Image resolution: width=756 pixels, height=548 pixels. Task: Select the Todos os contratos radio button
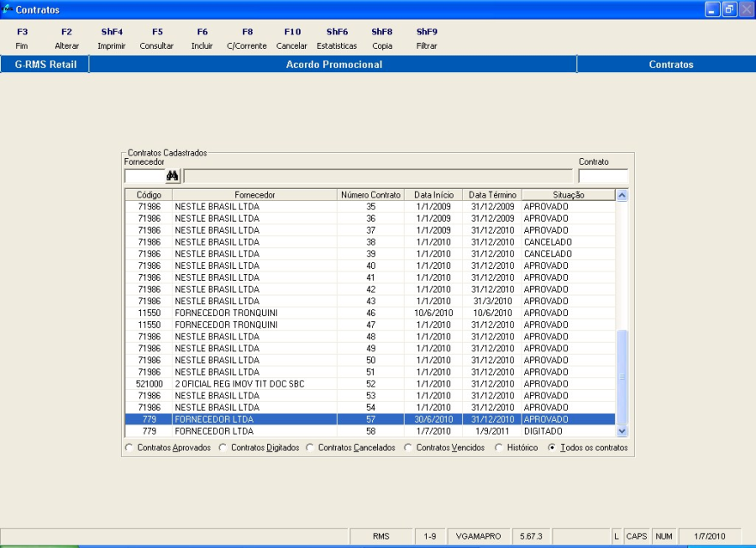pos(552,448)
